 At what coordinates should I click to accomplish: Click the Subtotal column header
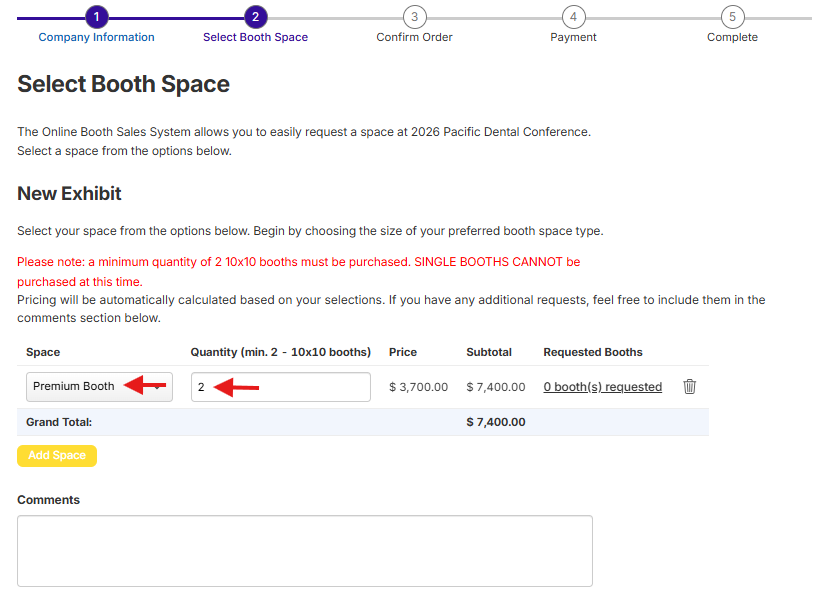tap(489, 352)
